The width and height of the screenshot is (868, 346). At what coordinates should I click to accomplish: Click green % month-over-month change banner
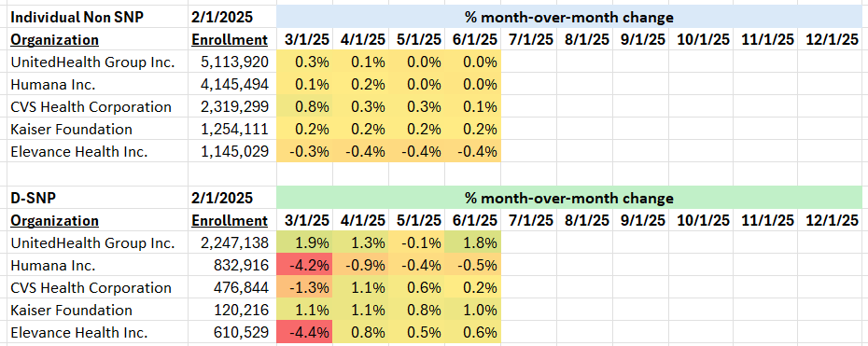click(569, 198)
